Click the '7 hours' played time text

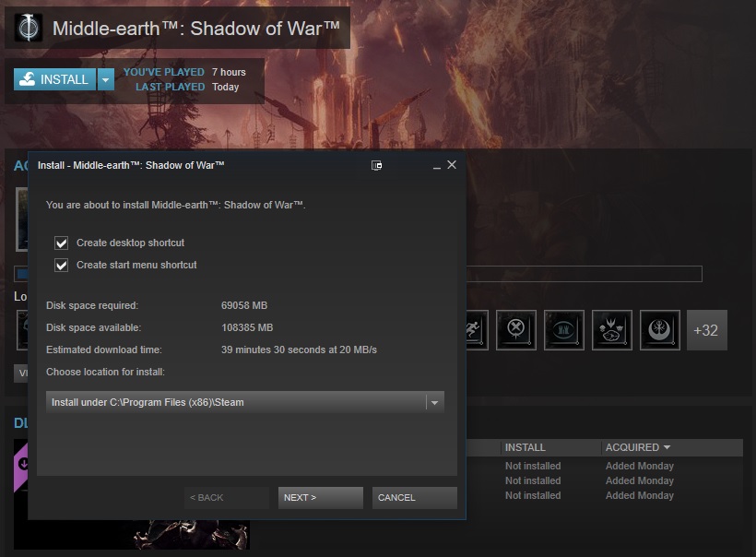[229, 72]
